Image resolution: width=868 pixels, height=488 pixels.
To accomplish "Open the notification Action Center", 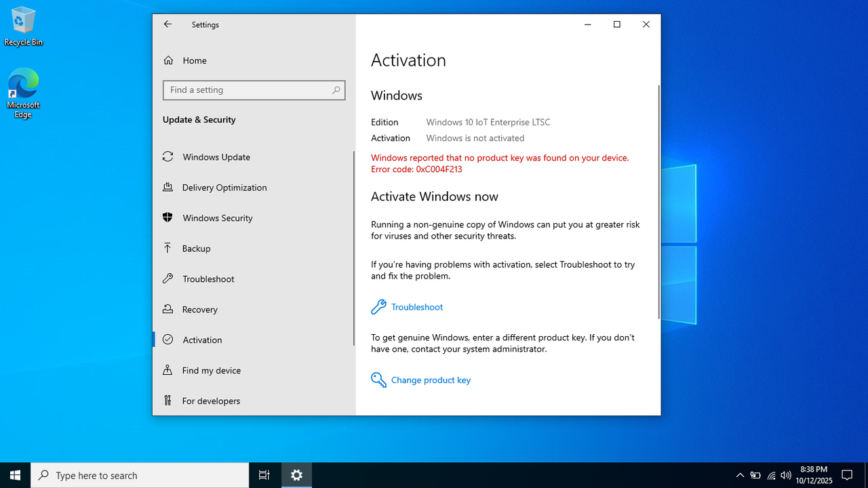I will [847, 475].
